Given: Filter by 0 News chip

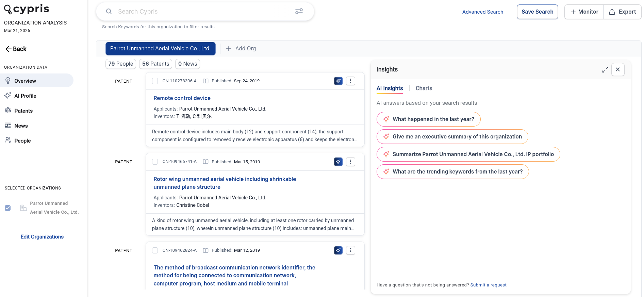Looking at the screenshot, I should [x=187, y=64].
